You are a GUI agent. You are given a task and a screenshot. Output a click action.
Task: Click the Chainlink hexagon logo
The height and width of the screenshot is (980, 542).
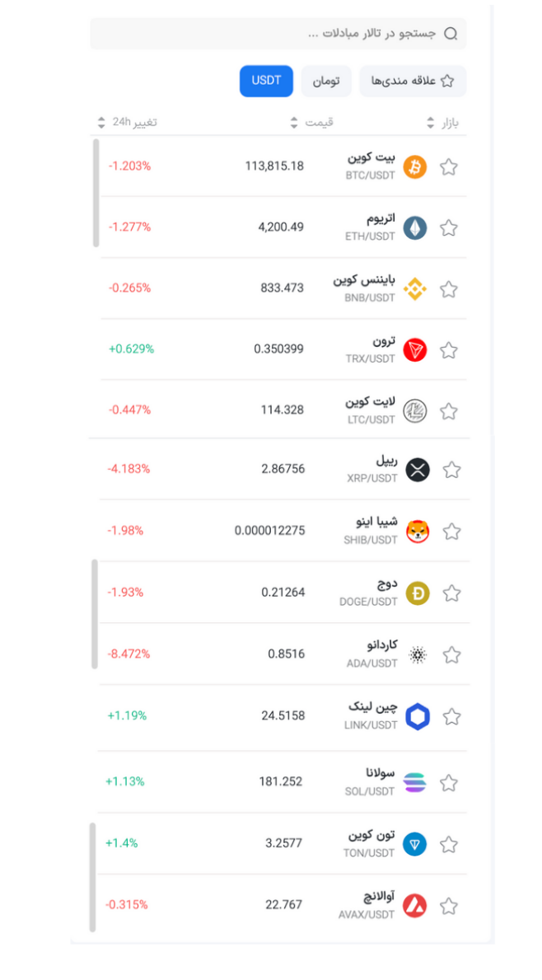(418, 716)
